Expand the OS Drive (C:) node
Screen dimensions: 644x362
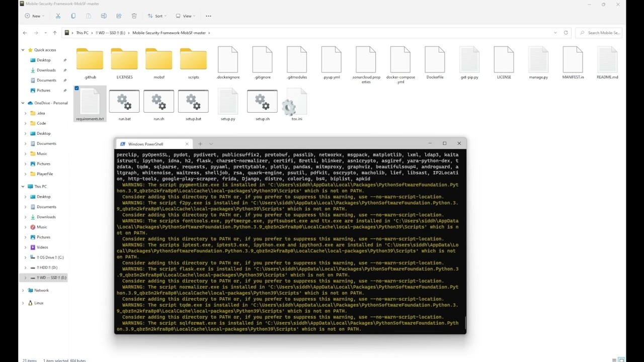26,257
